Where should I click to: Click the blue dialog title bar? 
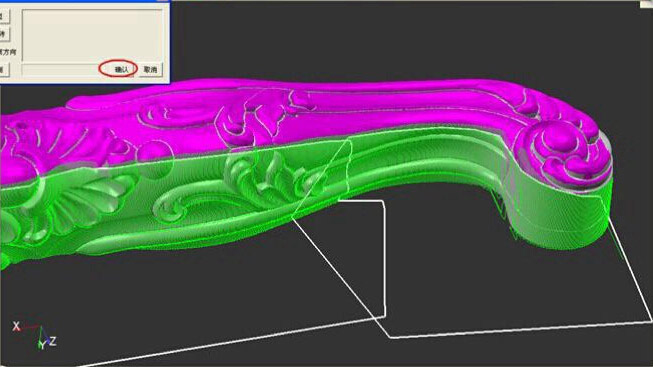[x=83, y=1]
